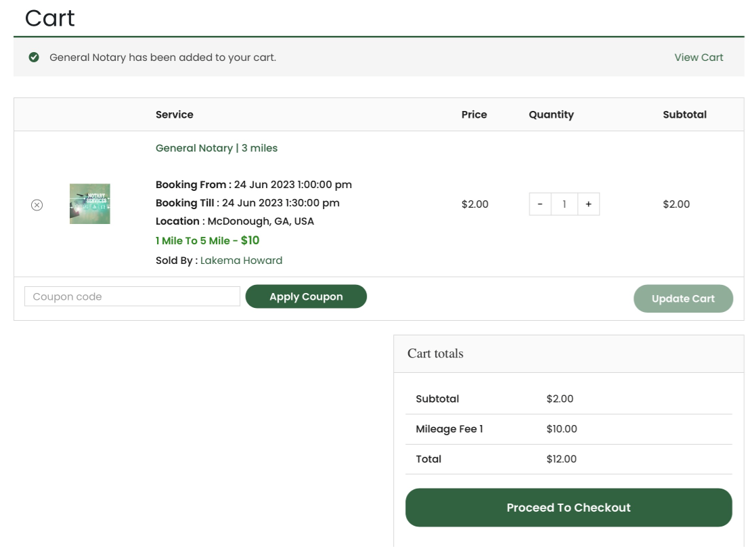Focus the quantity number field
The height and width of the screenshot is (559, 756).
coord(564,204)
